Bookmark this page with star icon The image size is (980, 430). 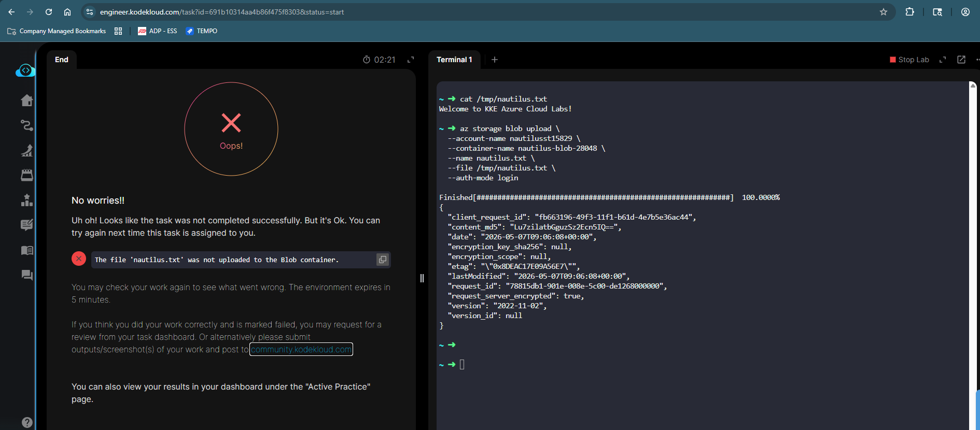(884, 12)
